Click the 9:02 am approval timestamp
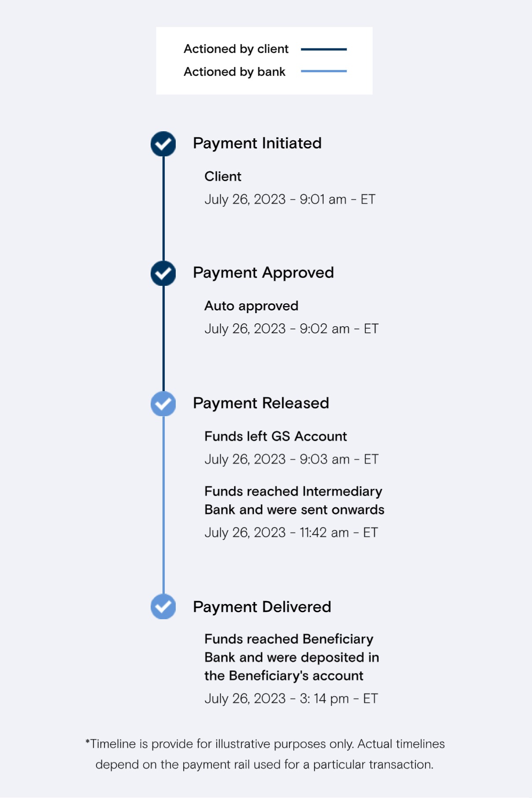532x798 pixels. tap(292, 329)
